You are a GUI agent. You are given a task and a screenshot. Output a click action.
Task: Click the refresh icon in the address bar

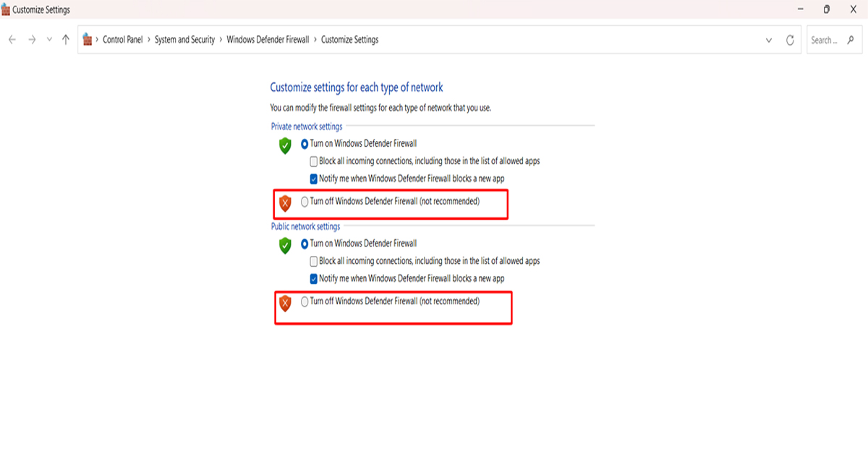(x=788, y=40)
